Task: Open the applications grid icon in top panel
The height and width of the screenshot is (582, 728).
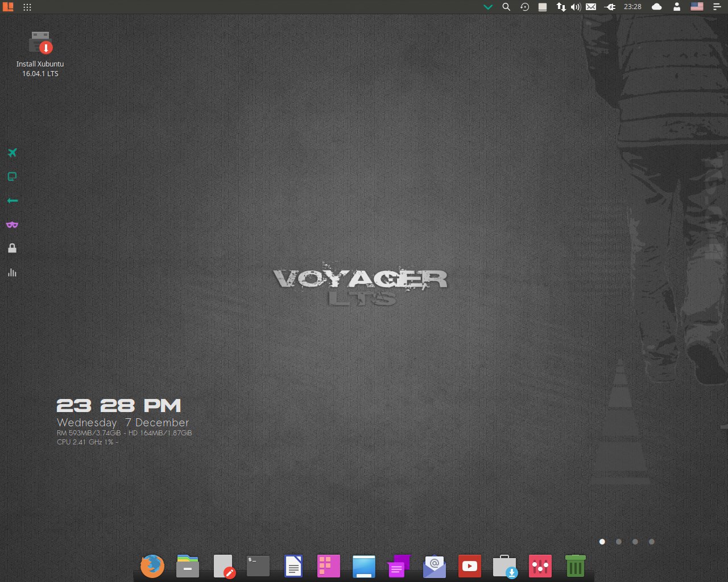Action: [x=27, y=7]
